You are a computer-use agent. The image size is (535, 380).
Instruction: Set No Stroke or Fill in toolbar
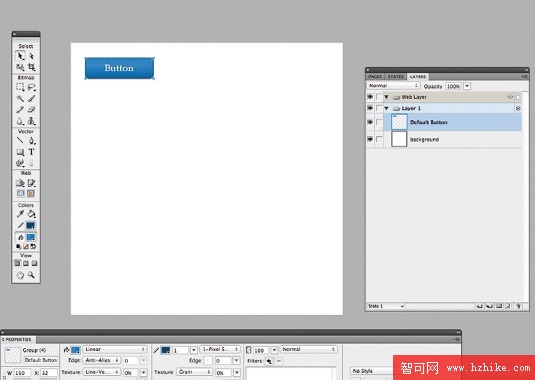coord(26,246)
